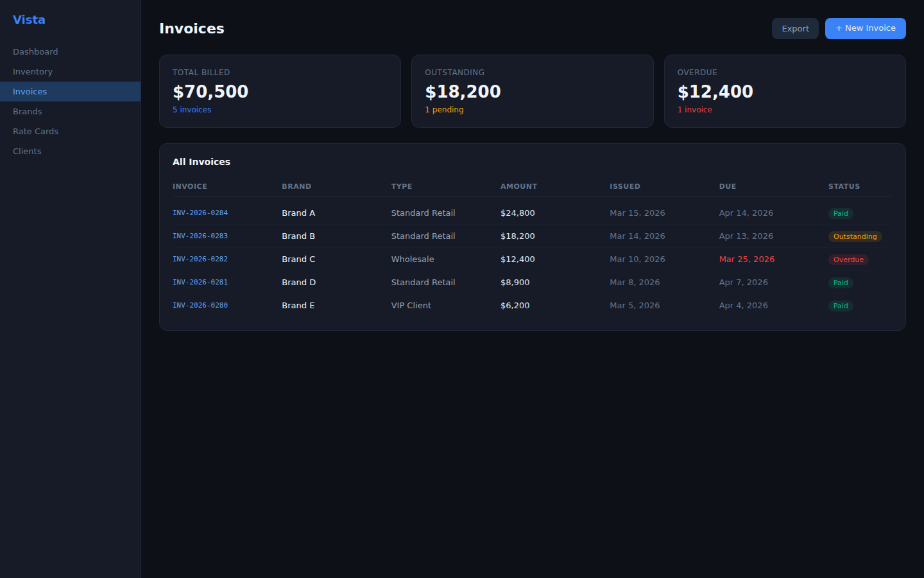Click the Vista logo
Viewport: 924px width, 578px height.
pos(29,20)
